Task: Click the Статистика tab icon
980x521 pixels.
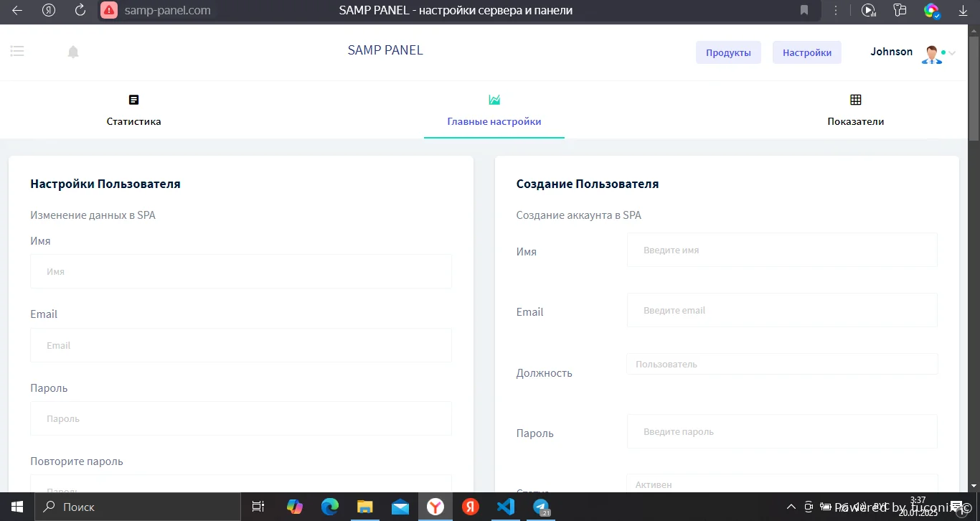Action: coord(133,100)
